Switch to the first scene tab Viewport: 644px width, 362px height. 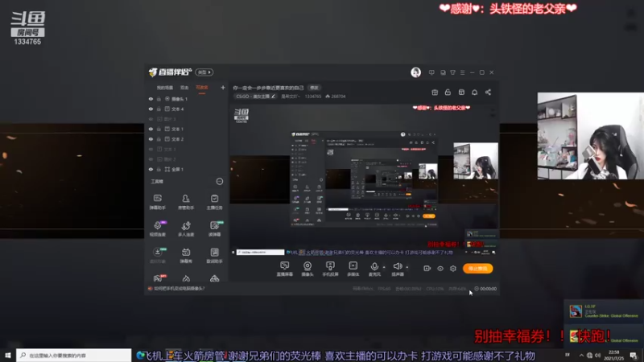point(165,88)
